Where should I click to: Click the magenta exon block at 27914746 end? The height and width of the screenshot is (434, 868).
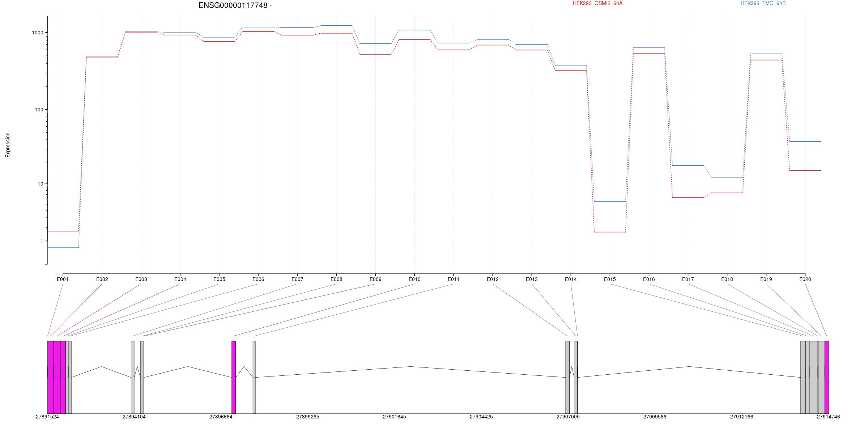click(827, 377)
